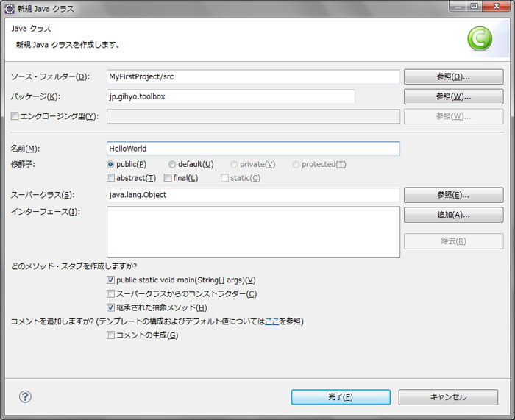Viewport: 515px width, 420px height.
Task: Click the name field containing HelloWorld
Action: [253, 149]
